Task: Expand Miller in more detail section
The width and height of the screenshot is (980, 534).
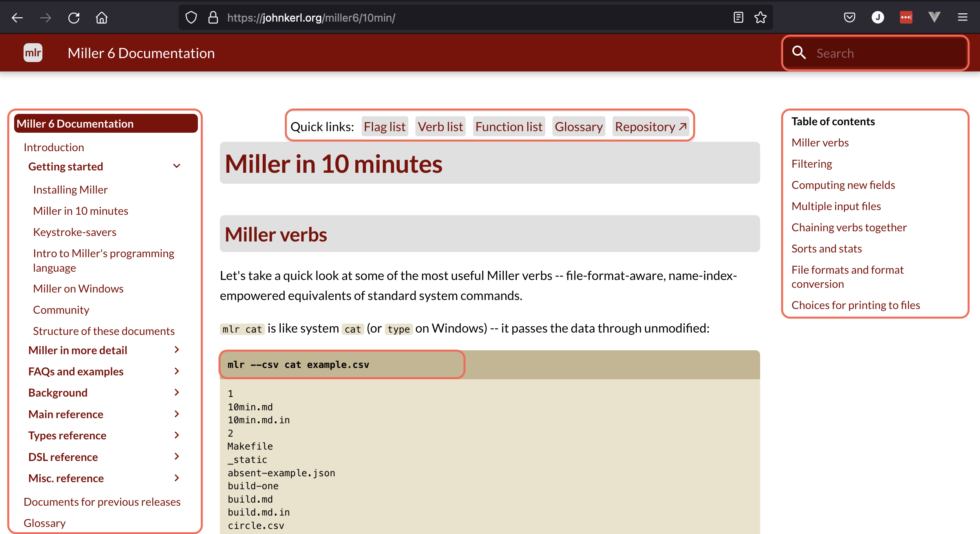Action: tap(177, 350)
